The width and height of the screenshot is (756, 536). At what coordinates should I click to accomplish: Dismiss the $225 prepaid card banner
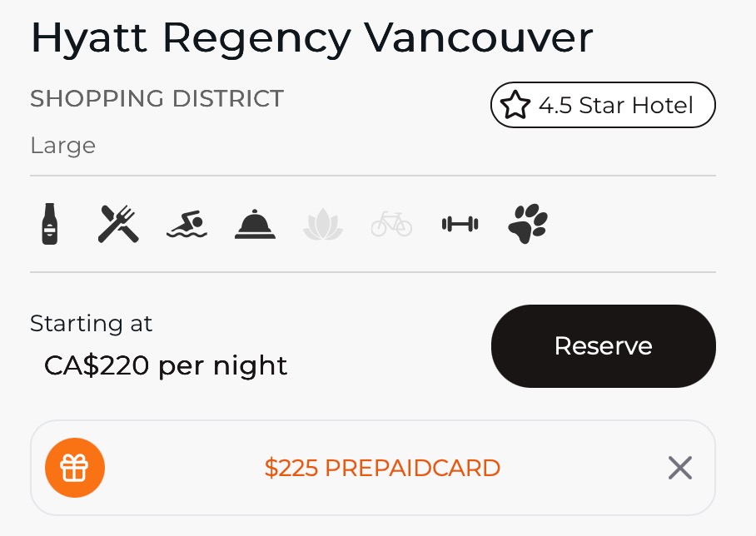pos(680,468)
